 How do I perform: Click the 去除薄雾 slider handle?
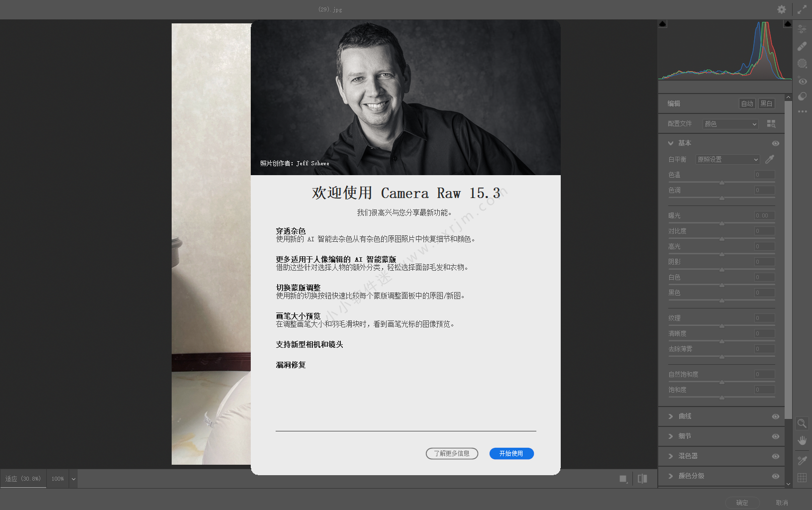[x=722, y=357]
